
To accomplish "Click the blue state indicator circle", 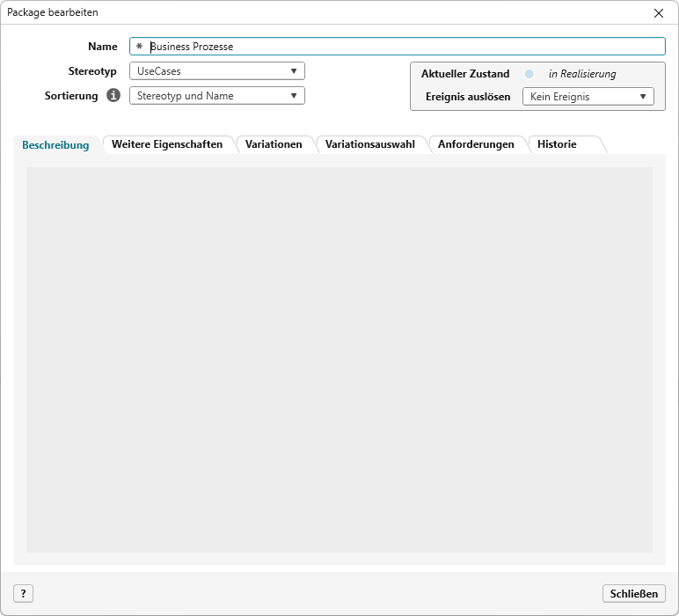I will tap(529, 74).
